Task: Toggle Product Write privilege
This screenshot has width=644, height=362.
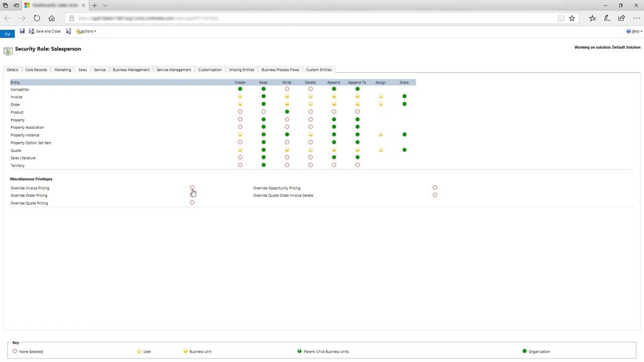Action: pyautogui.click(x=287, y=112)
